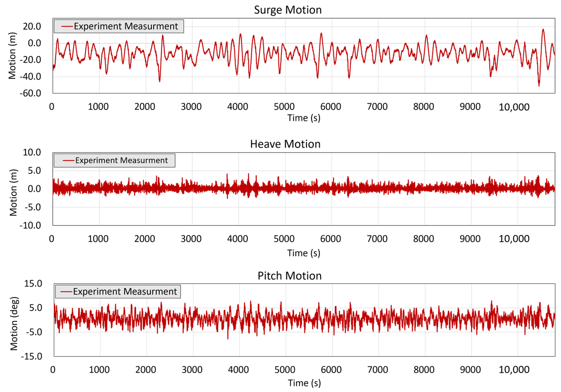
Task: Click 15.0 tick on Pitch y-axis
Action: 33,284
